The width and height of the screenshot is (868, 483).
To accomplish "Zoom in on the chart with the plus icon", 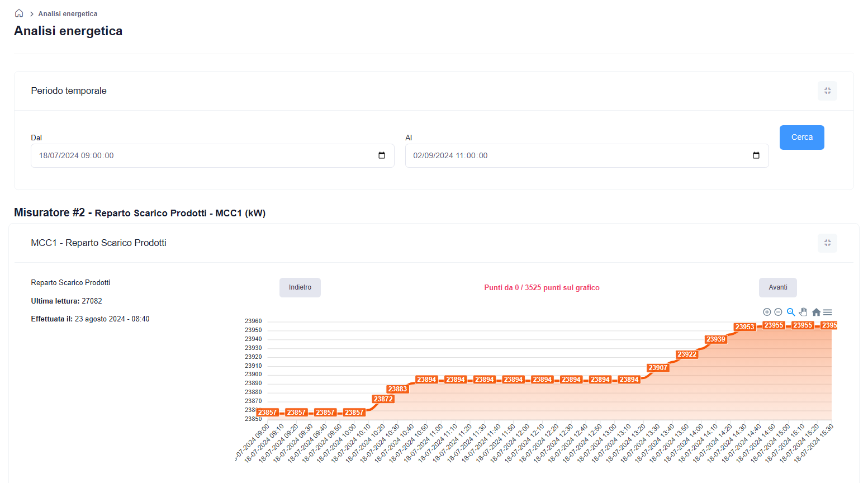I will (767, 312).
